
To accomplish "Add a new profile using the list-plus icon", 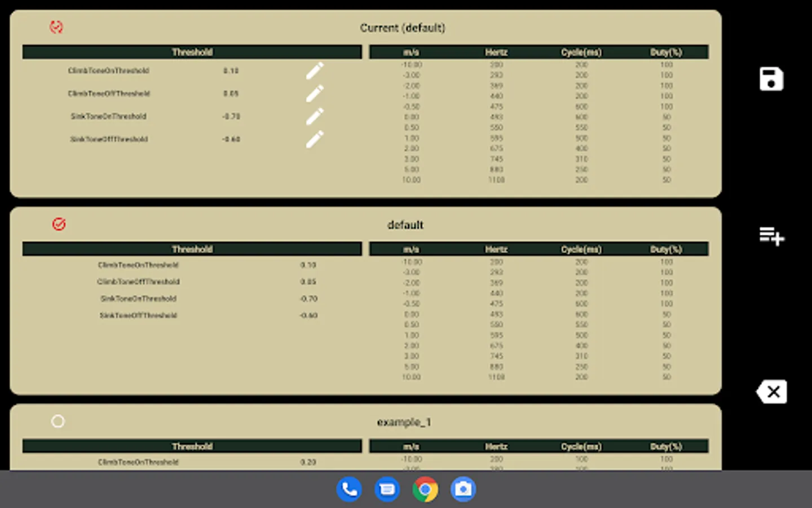I will 771,236.
